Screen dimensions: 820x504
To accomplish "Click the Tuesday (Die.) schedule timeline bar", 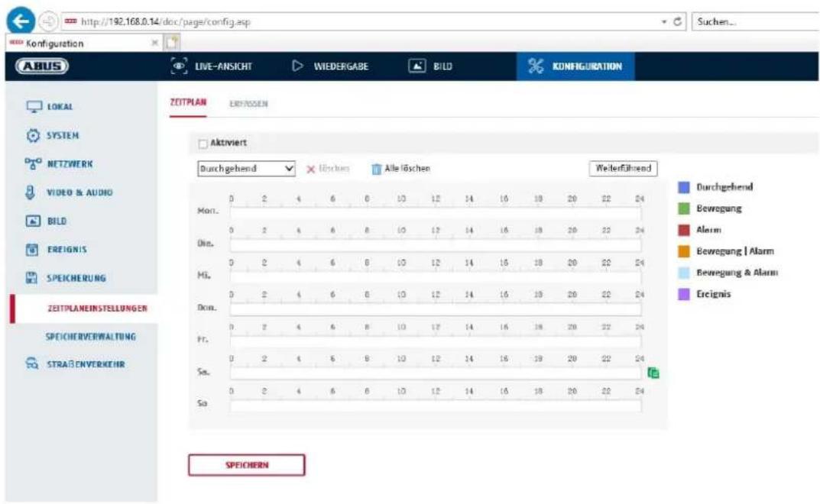I will (436, 245).
